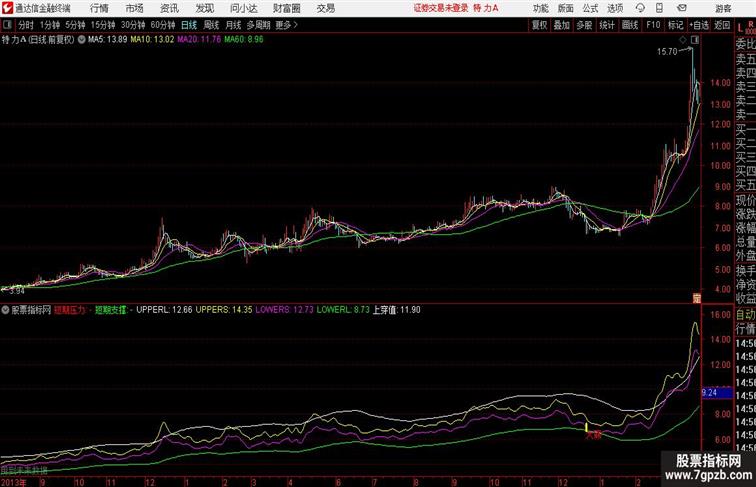The height and width of the screenshot is (487, 756).
Task: Open the 版面 menu
Action: tap(566, 8)
